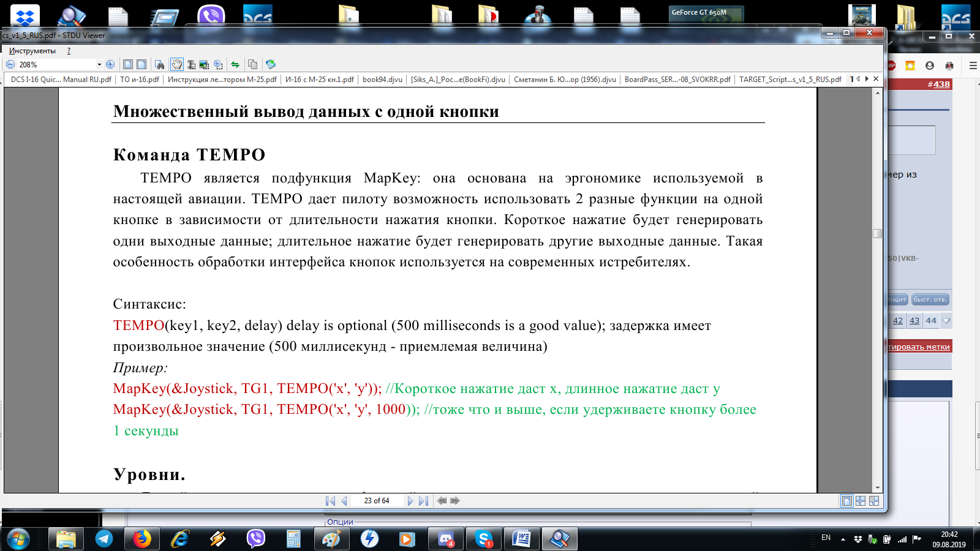This screenshot has height=551, width=980.
Task: Open page 42 link in browser
Action: 898,320
